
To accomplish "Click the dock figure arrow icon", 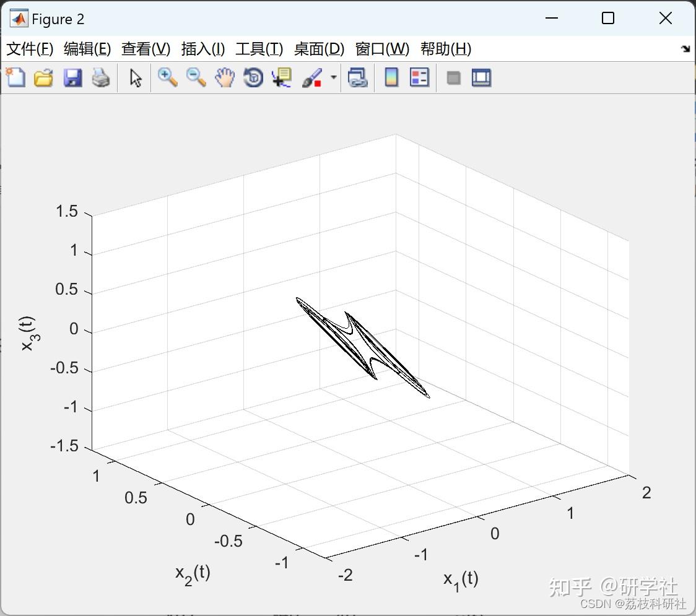I will pos(686,49).
